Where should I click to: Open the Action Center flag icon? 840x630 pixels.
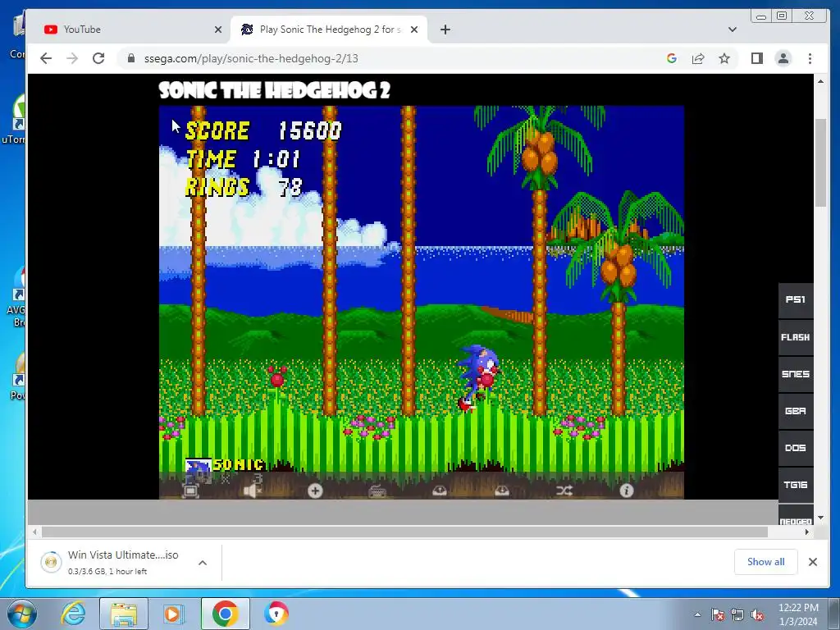coord(718,614)
